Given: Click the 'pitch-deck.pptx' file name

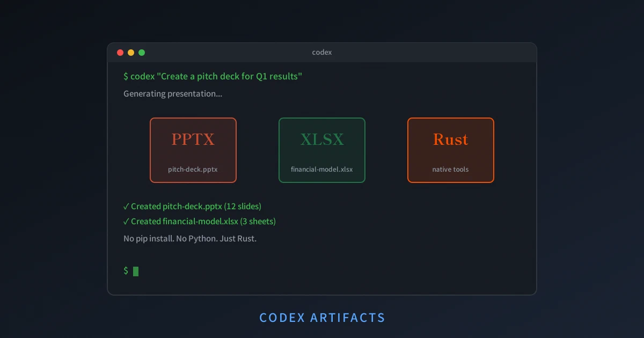Looking at the screenshot, I should 193,170.
